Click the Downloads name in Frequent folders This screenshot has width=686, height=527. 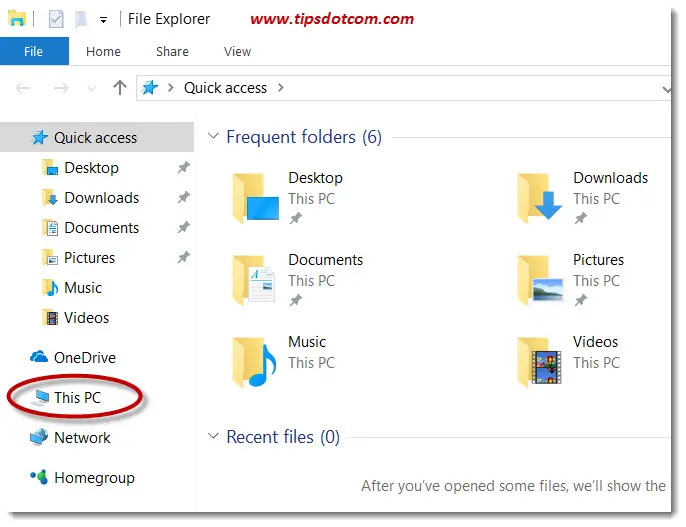(611, 178)
